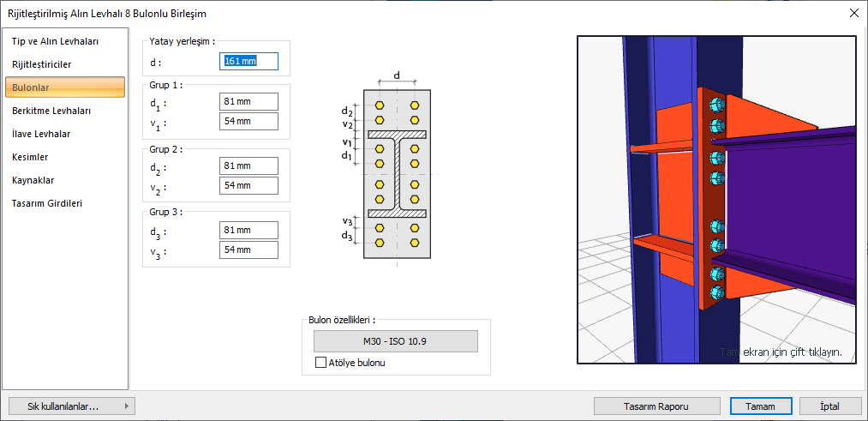
Task: Click the Yatay yerleşim group label
Action: [183, 41]
